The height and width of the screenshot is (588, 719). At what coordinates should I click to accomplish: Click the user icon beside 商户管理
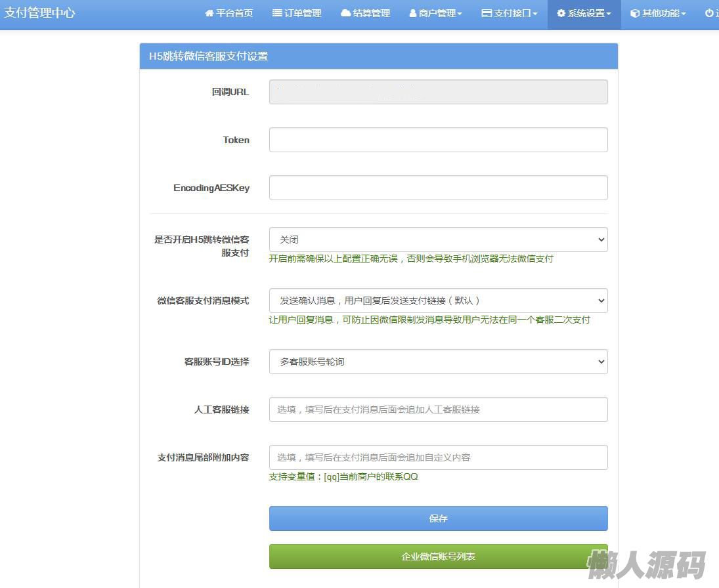coord(413,13)
